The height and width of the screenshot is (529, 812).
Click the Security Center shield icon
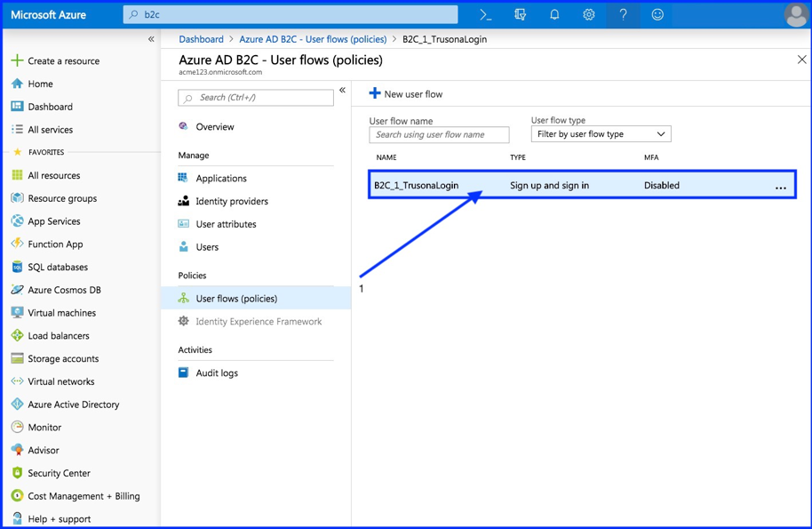17,472
